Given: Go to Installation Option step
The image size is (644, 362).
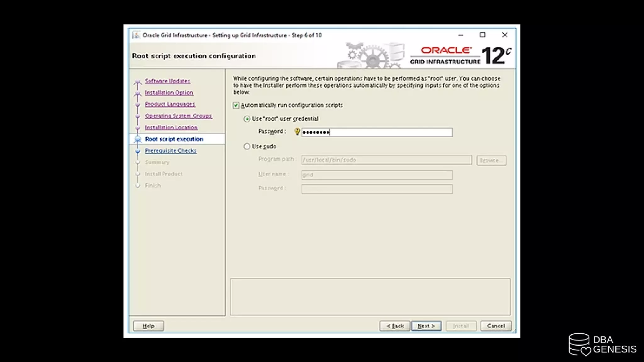Looking at the screenshot, I should coord(169,93).
